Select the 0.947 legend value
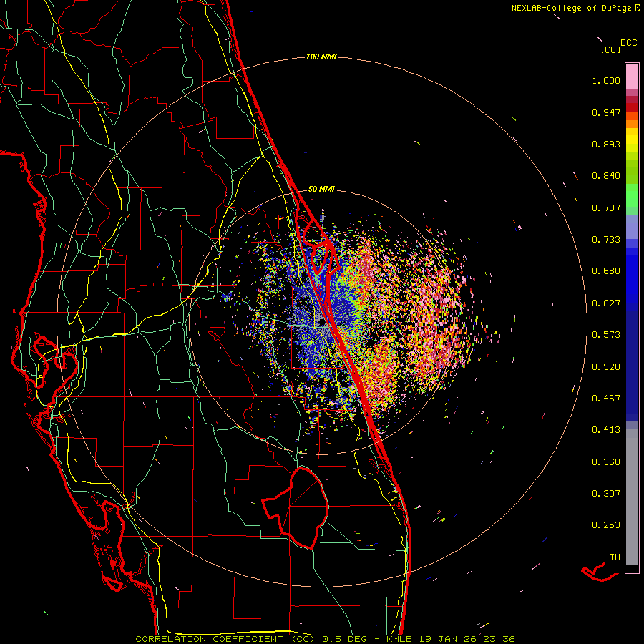The width and height of the screenshot is (644, 644). (x=606, y=112)
